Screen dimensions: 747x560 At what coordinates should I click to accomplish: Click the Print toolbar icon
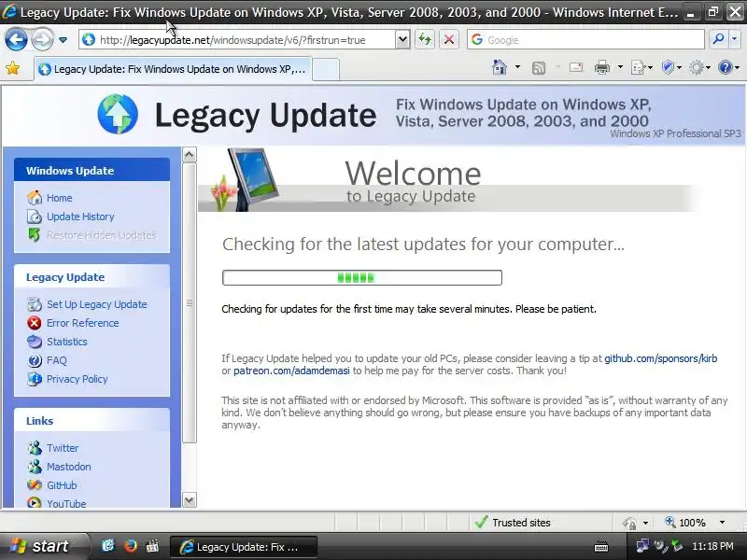602,68
